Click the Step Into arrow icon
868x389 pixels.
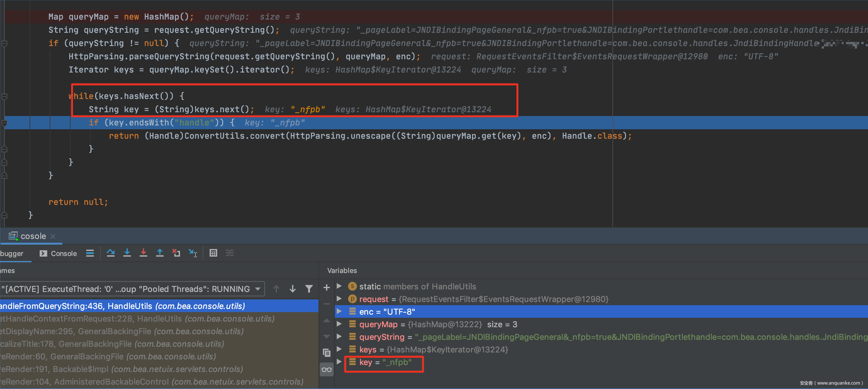127,253
